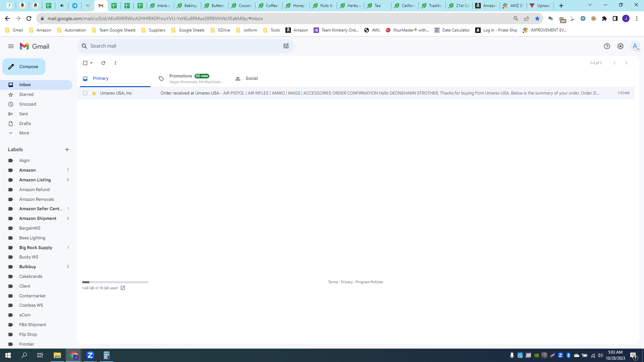The image size is (644, 362).
Task: Go to older messages arrow
Action: point(626,63)
